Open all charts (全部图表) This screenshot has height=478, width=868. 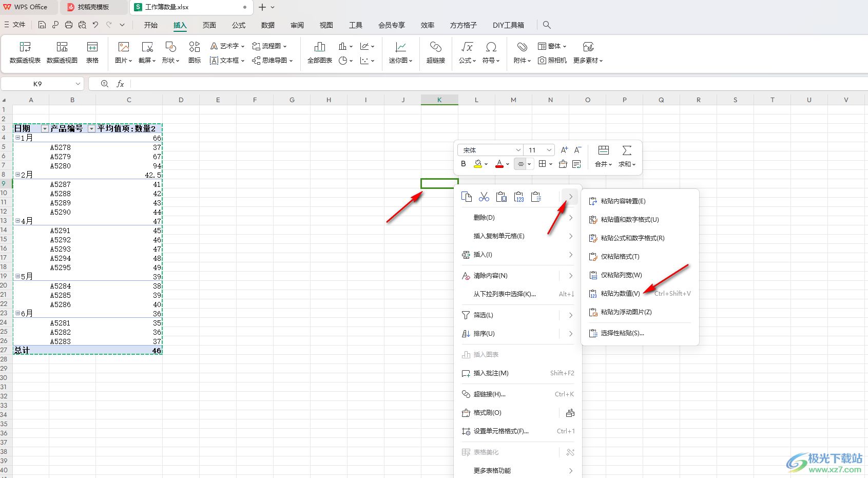(x=320, y=53)
